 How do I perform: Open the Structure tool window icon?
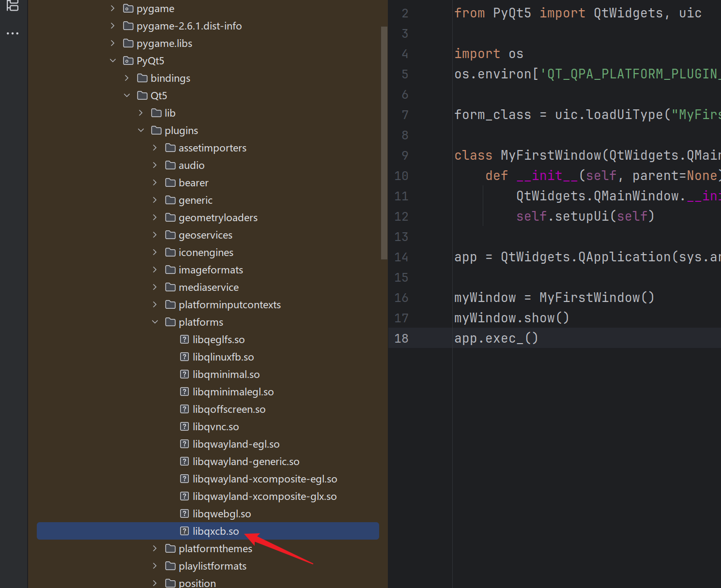[13, 5]
